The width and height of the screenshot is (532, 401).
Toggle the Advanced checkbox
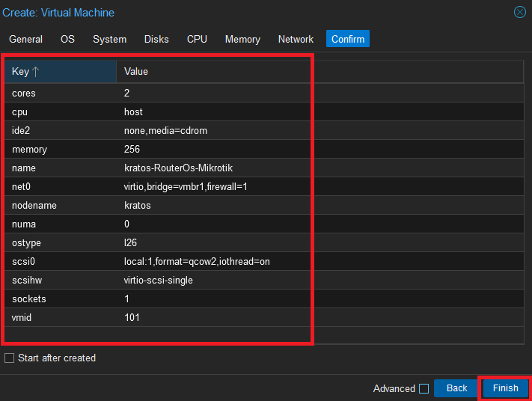click(424, 388)
